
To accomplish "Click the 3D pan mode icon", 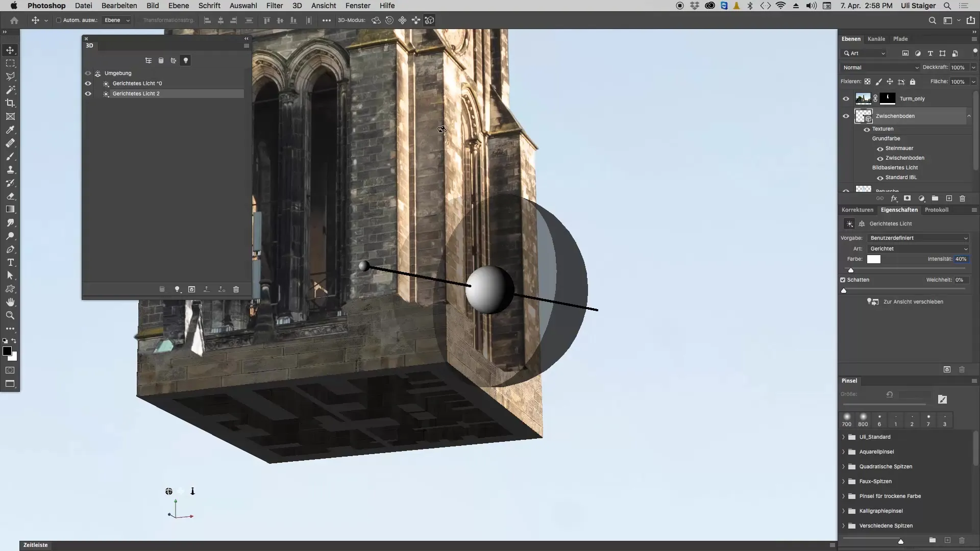I will (x=403, y=20).
